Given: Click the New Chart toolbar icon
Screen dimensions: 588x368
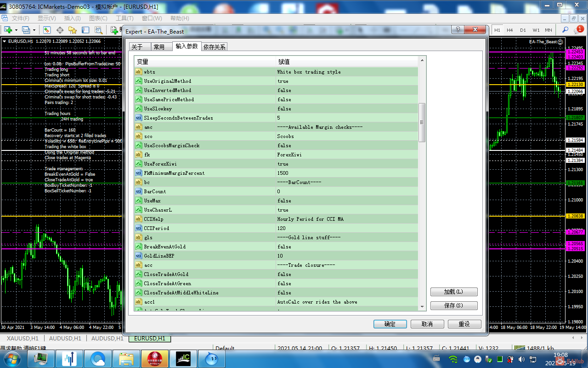Looking at the screenshot, I should [8, 30].
